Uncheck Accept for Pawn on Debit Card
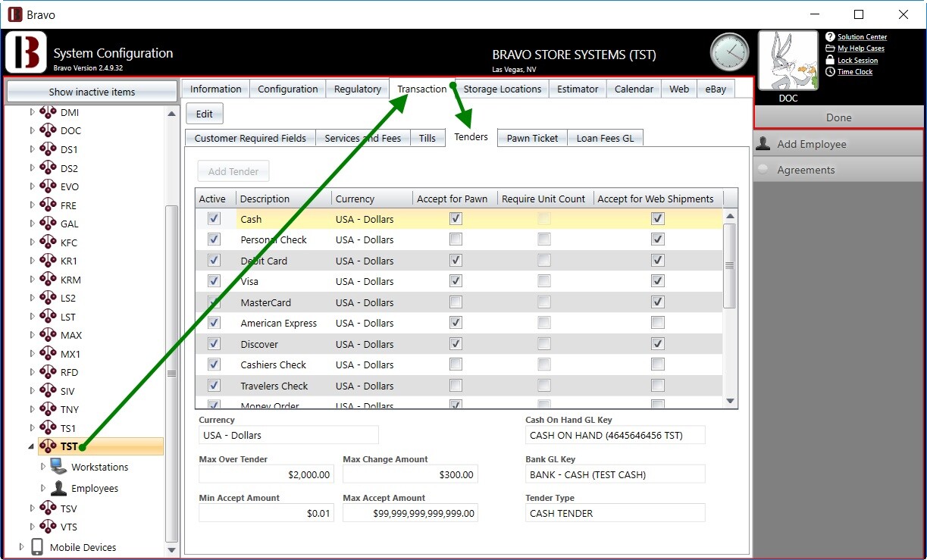Image resolution: width=927 pixels, height=560 pixels. pyautogui.click(x=456, y=260)
